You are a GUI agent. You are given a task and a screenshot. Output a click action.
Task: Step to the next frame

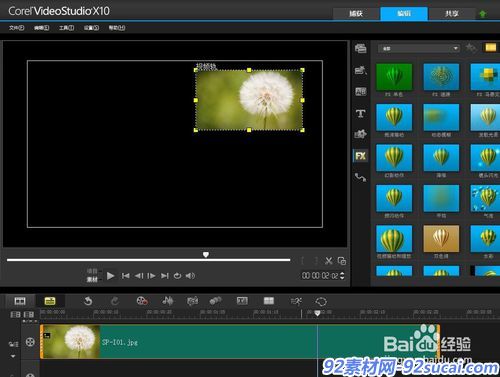click(x=151, y=276)
